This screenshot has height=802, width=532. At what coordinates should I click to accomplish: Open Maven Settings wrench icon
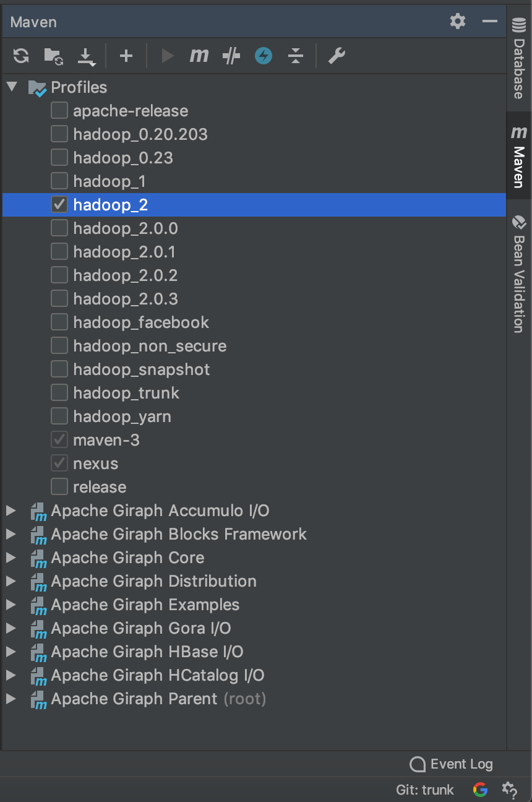pos(336,56)
